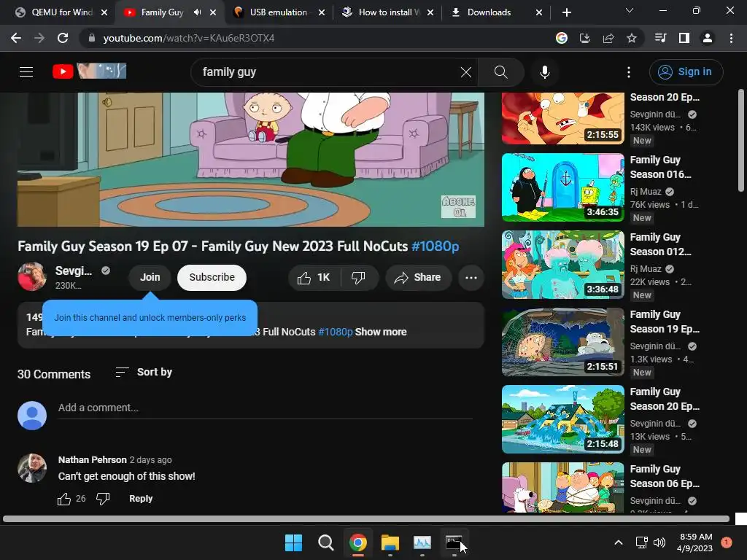The image size is (747, 560).
Task: Share this page icon in address bar
Action: pos(608,38)
